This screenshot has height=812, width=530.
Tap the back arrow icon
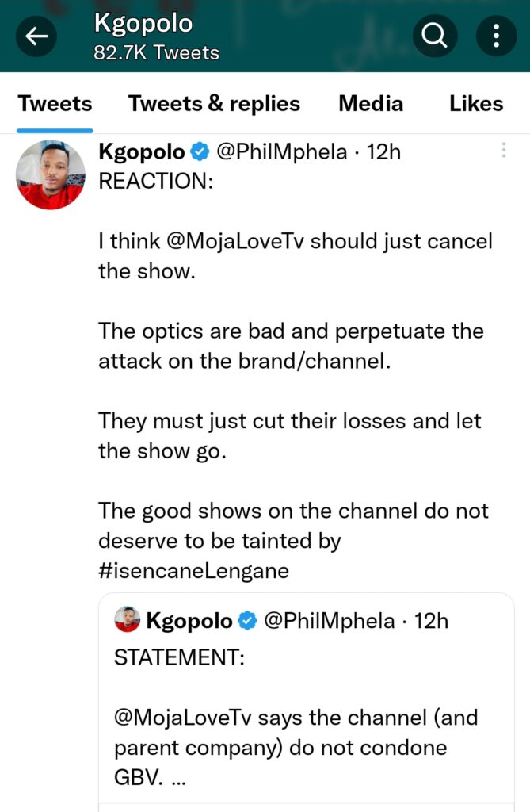(36, 36)
